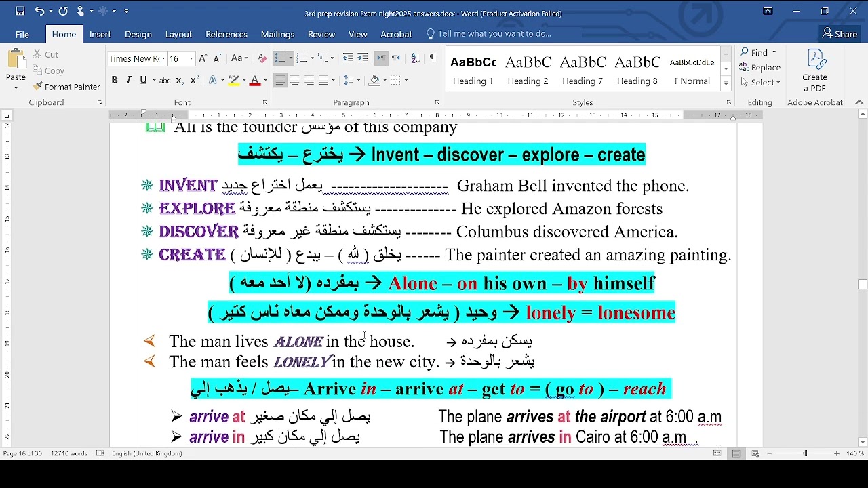Shrink font size icon
The width and height of the screenshot is (868, 488).
click(x=217, y=58)
